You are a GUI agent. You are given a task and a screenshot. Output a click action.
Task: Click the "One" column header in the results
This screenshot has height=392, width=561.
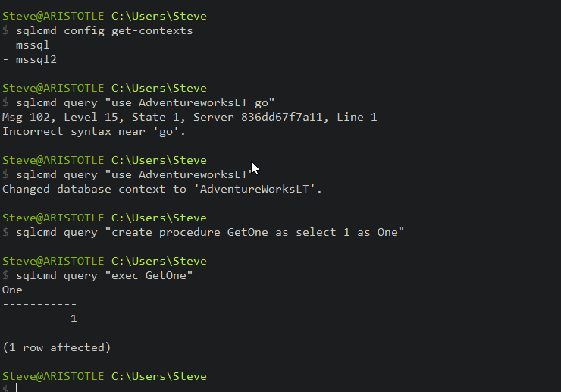coord(13,290)
